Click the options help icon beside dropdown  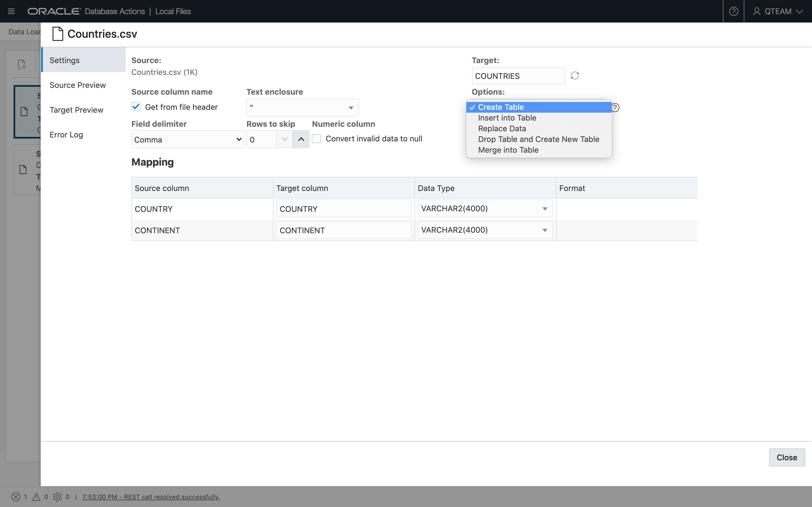pyautogui.click(x=615, y=108)
